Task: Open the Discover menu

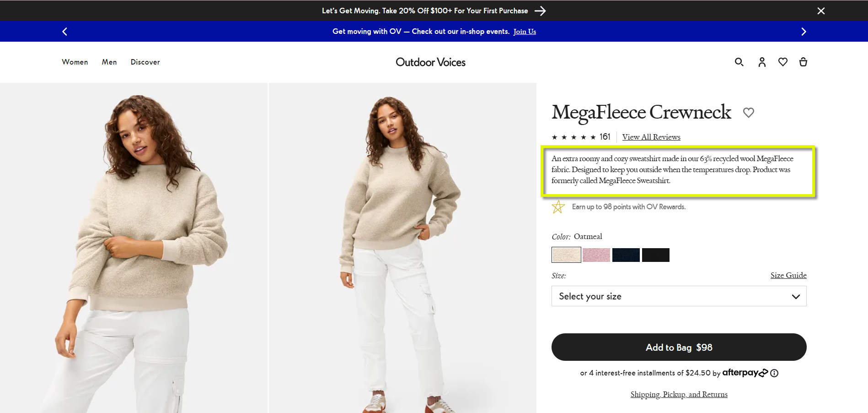Action: [145, 62]
